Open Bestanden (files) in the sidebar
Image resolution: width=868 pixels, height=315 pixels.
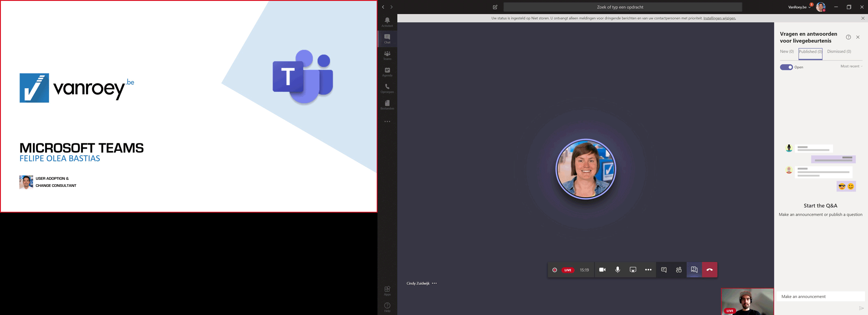387,105
